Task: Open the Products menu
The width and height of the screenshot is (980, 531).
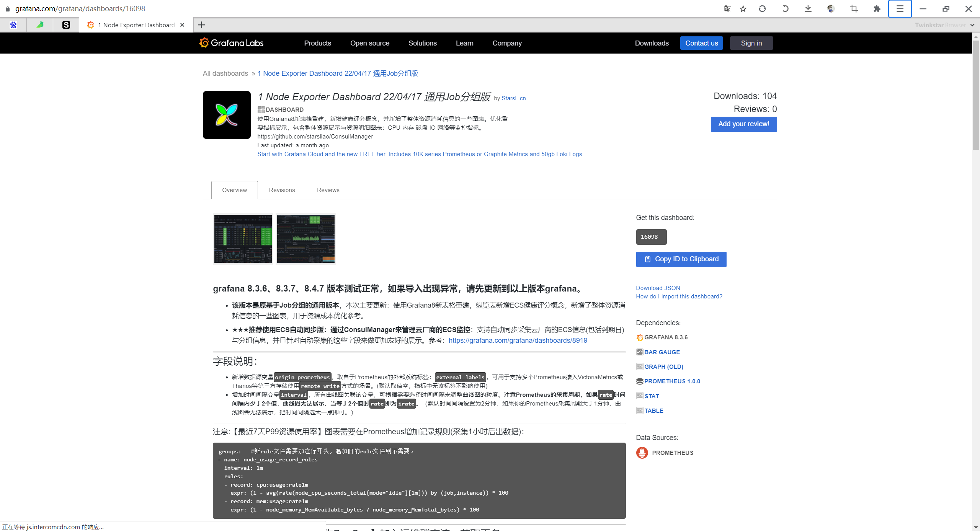Action: pyautogui.click(x=317, y=43)
